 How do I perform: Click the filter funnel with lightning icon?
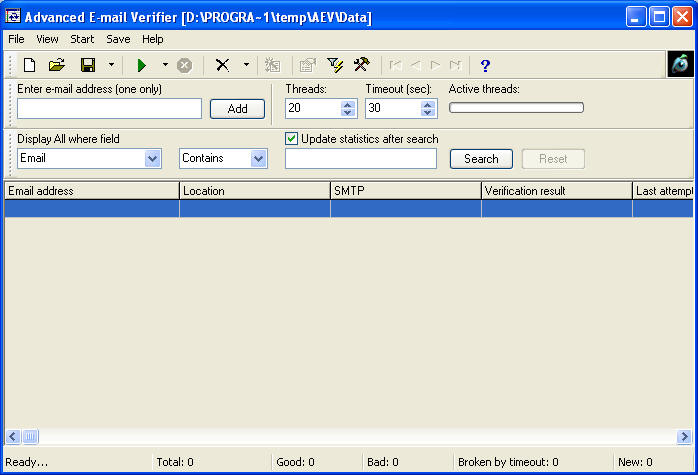pos(335,65)
